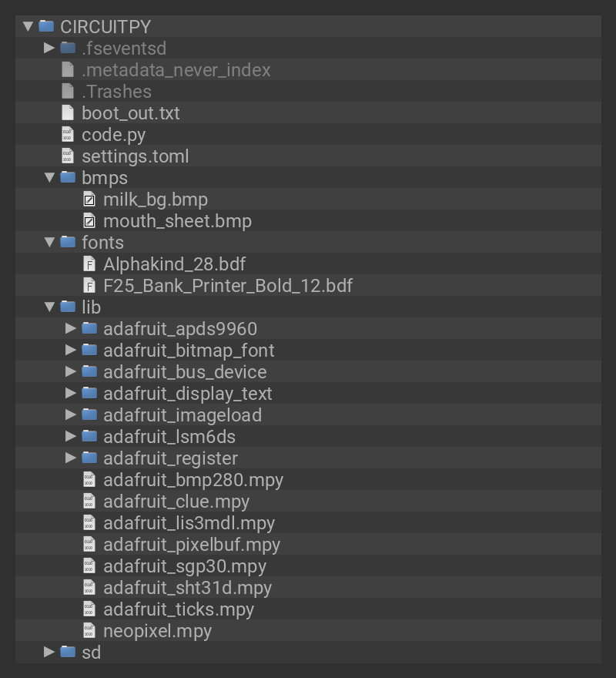616x678 pixels.
Task: Click the code.py file icon
Action: click(x=68, y=135)
